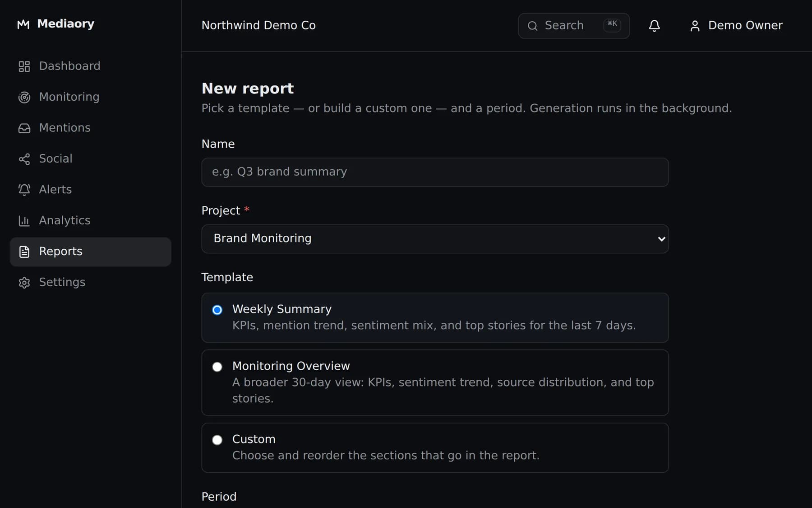Focus the report Name input field

pos(435,172)
